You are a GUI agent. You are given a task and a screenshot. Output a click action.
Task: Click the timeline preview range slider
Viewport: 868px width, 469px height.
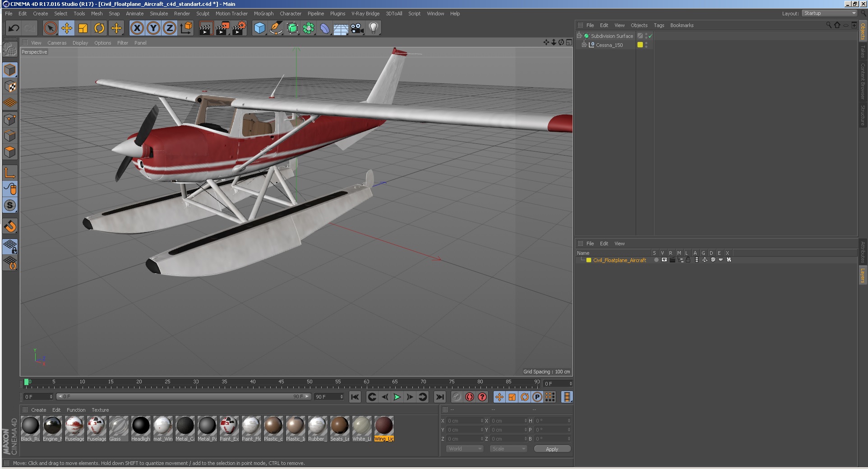click(x=184, y=396)
